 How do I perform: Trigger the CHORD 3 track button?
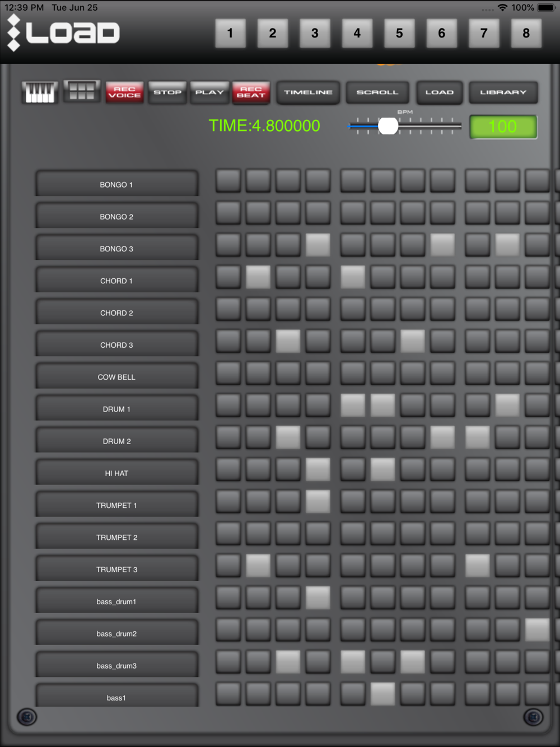[116, 344]
